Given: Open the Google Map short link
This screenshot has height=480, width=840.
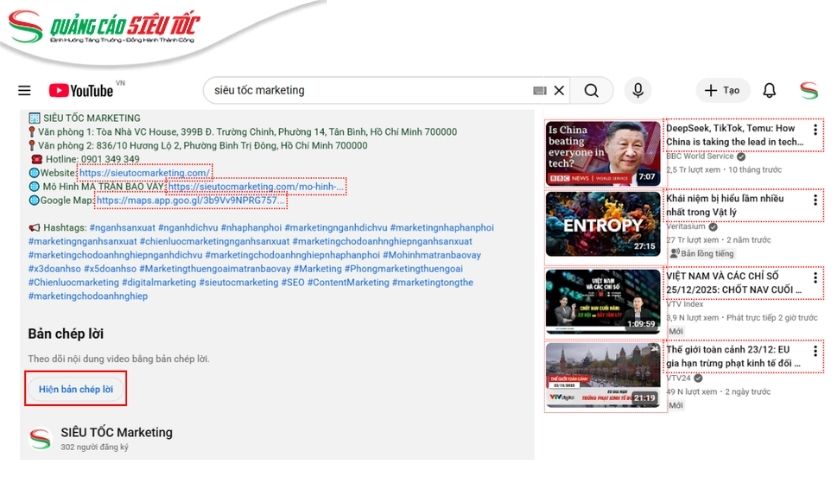Looking at the screenshot, I should point(191,200).
